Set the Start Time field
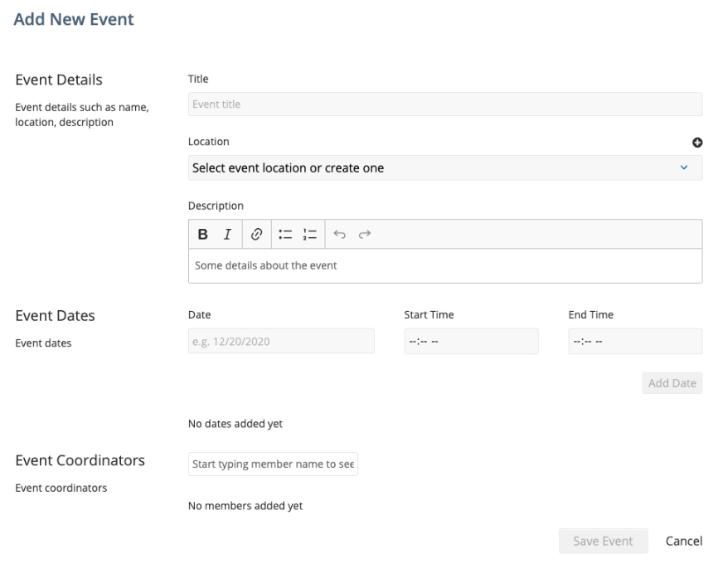718x588 pixels. [471, 341]
